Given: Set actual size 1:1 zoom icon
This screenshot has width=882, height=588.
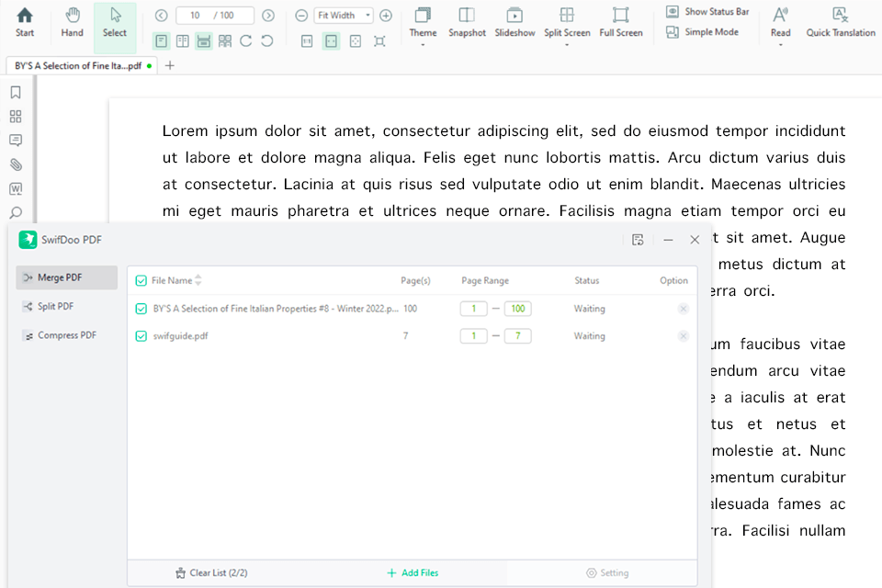Looking at the screenshot, I should [307, 41].
